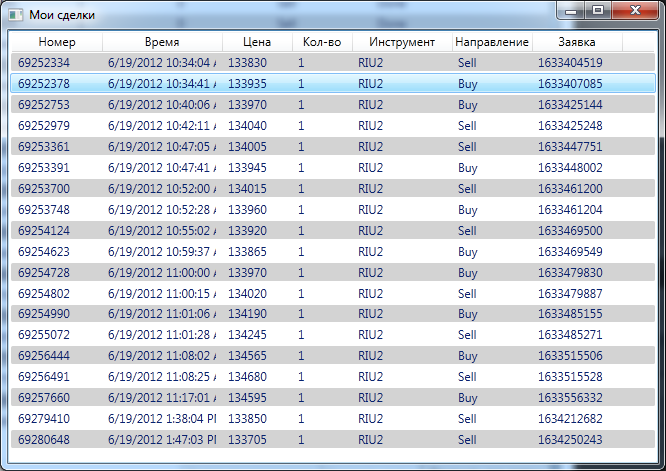Click time cell 6/19/2012 1:38:04
Screen dimensions: 666x471
coord(162,419)
